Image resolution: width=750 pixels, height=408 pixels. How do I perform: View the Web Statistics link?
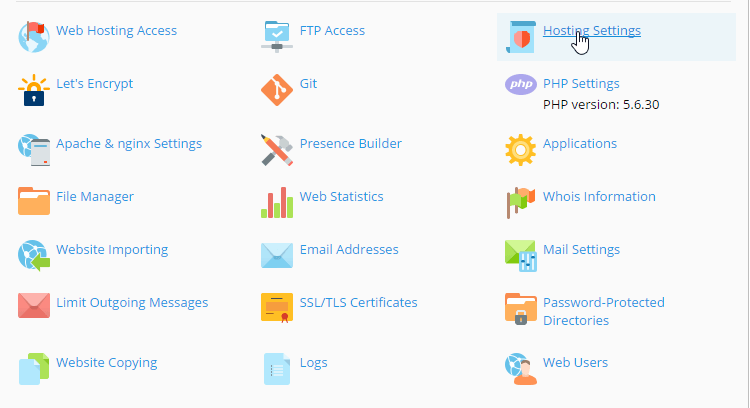pyautogui.click(x=341, y=197)
